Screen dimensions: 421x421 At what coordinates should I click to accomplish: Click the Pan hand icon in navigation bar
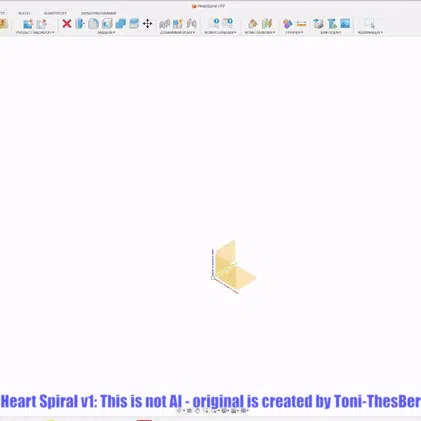tap(197, 411)
